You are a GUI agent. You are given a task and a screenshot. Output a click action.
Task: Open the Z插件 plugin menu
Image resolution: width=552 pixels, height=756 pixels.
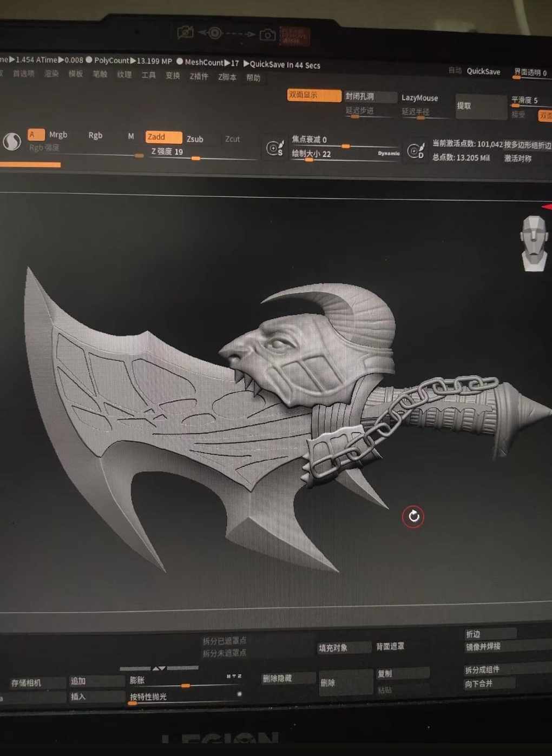pos(199,77)
